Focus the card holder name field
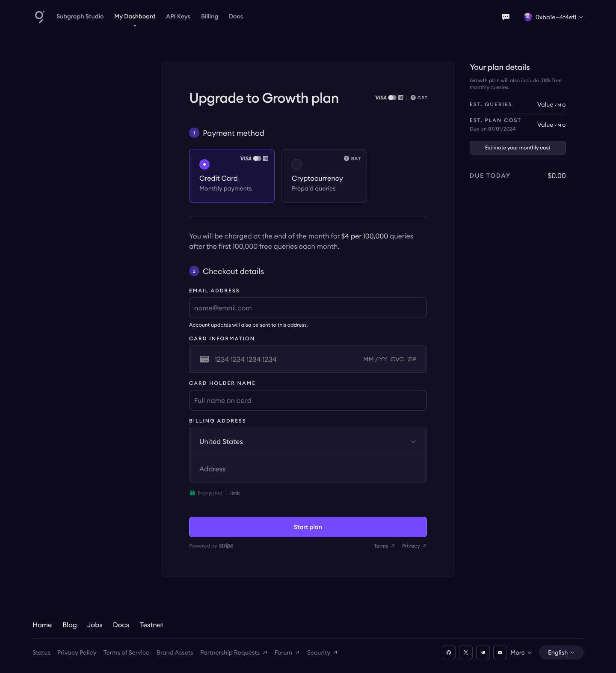 (x=308, y=400)
